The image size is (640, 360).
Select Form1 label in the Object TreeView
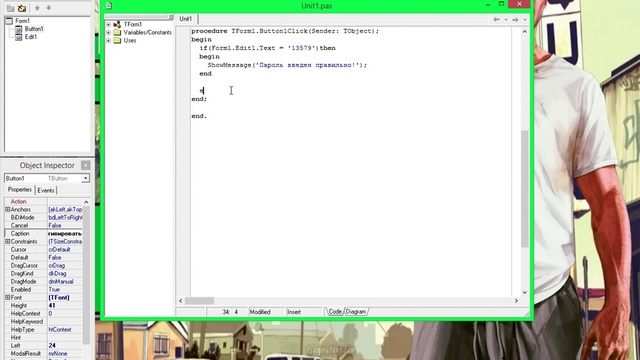(x=22, y=21)
